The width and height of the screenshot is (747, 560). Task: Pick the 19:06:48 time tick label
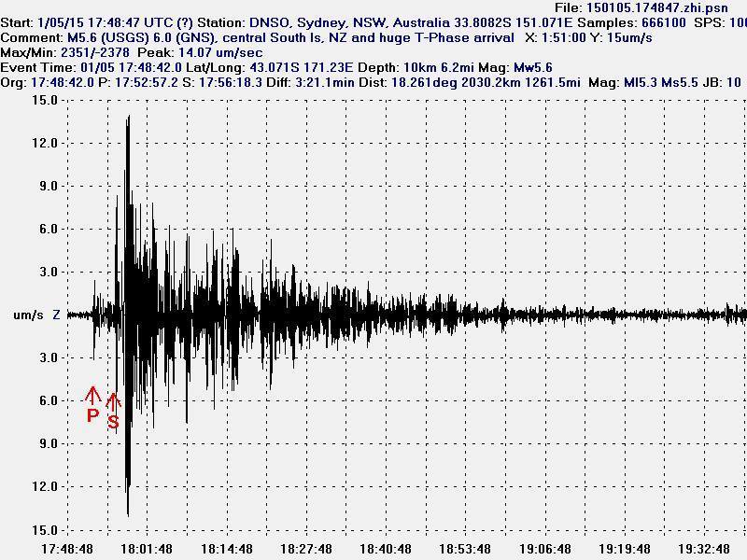pos(545,549)
